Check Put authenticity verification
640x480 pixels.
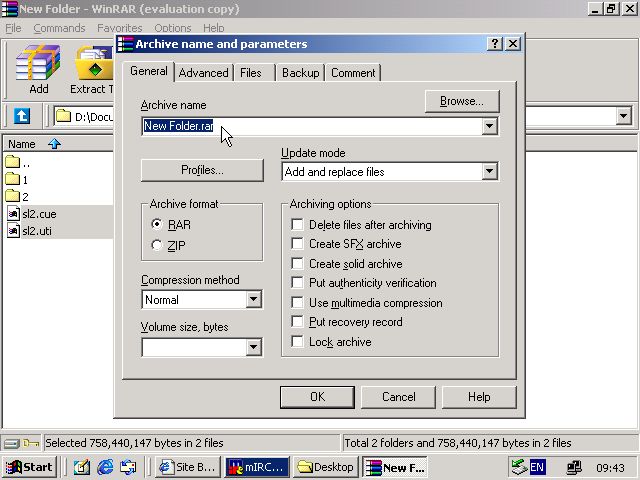click(x=298, y=282)
